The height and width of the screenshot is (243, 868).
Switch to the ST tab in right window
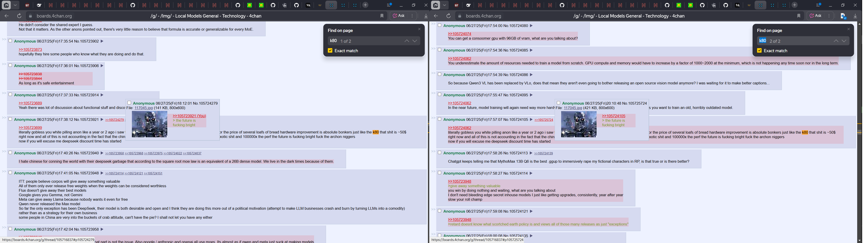point(457,5)
